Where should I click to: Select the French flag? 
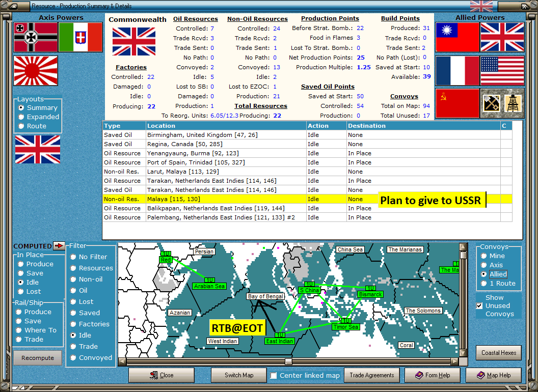pyautogui.click(x=457, y=71)
